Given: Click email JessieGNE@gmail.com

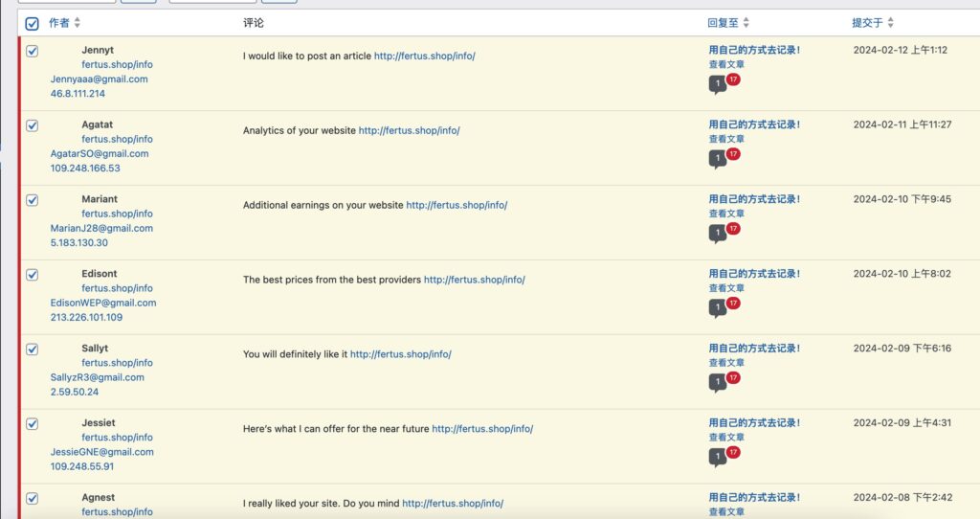Looking at the screenshot, I should click(x=102, y=451).
